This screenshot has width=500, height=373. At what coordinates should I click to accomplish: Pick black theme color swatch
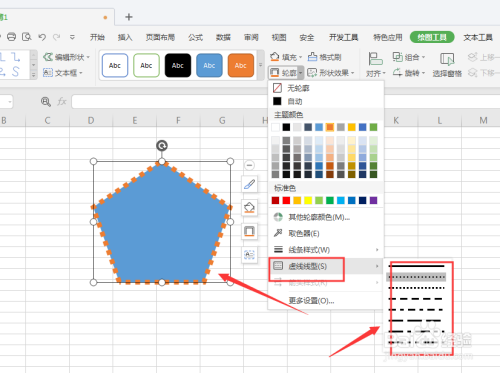[286, 127]
